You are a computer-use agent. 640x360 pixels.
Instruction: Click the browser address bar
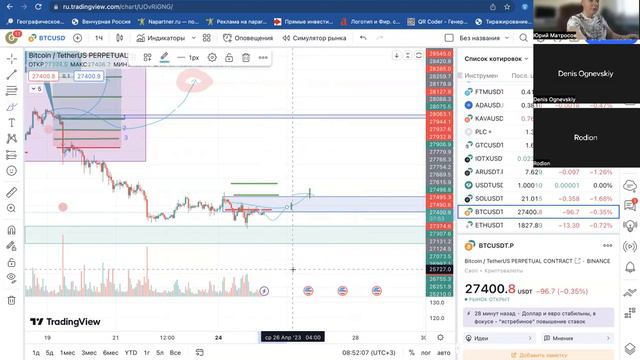point(269,7)
